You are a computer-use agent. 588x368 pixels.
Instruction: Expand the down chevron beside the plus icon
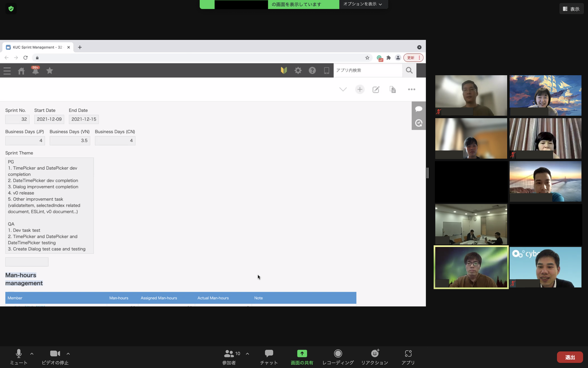click(343, 90)
